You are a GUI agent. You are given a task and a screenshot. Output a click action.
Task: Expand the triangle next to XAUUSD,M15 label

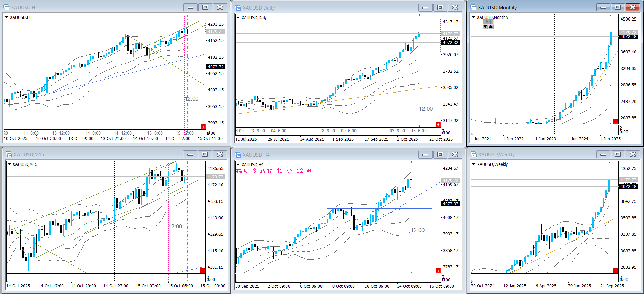click(9, 164)
